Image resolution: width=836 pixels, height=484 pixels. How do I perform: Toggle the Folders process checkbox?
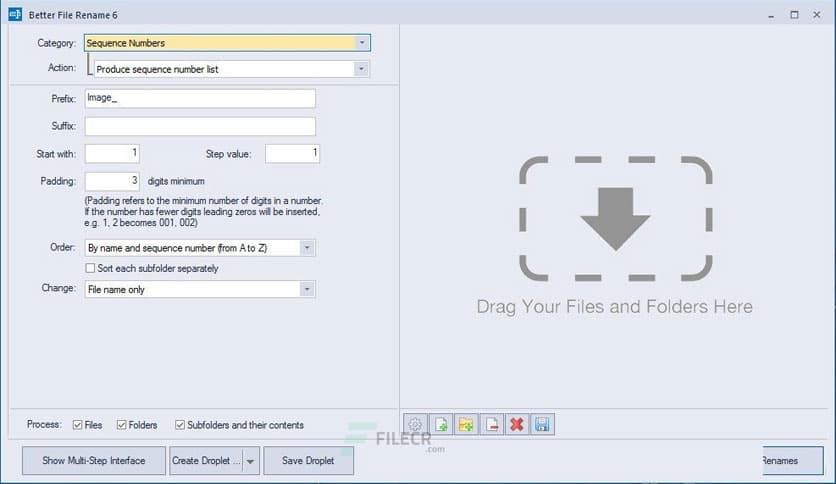point(122,425)
